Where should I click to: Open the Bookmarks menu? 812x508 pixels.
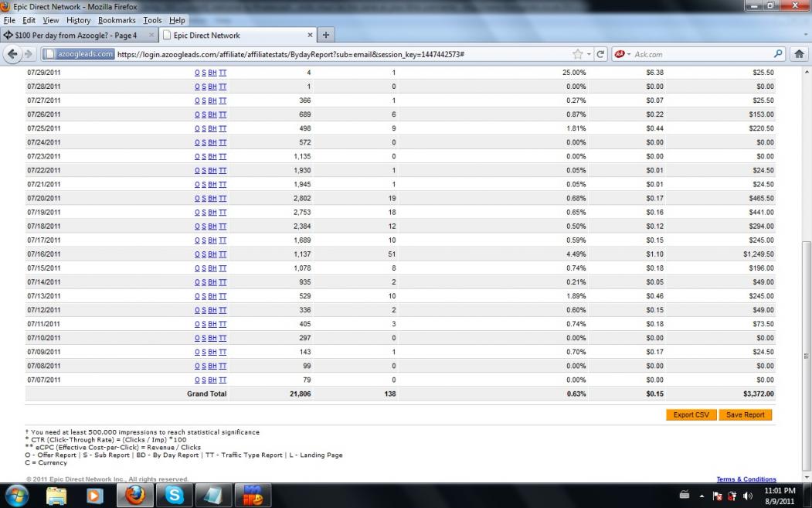click(x=117, y=20)
